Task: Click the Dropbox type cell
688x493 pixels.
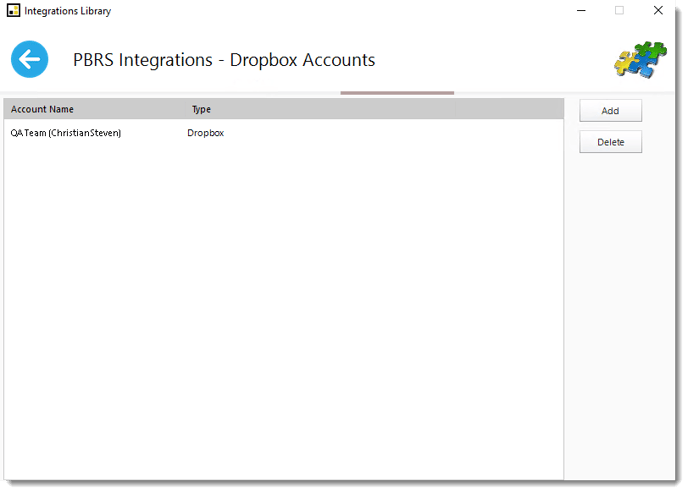Action: [205, 133]
